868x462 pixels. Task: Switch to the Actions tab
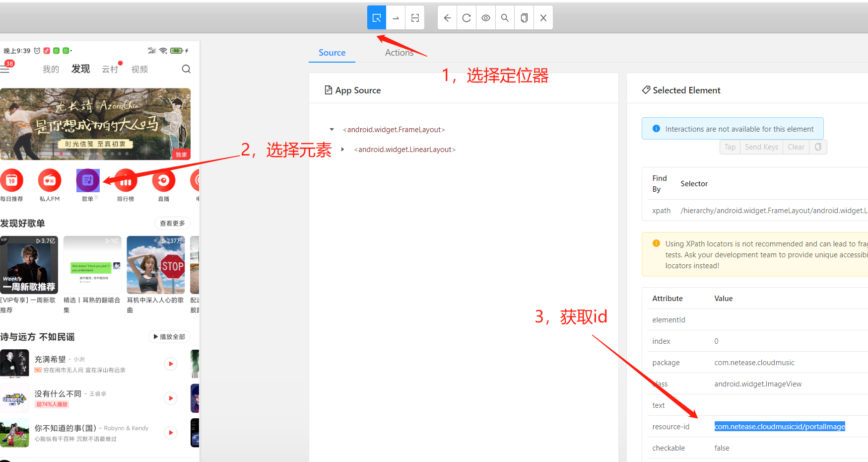click(x=399, y=53)
